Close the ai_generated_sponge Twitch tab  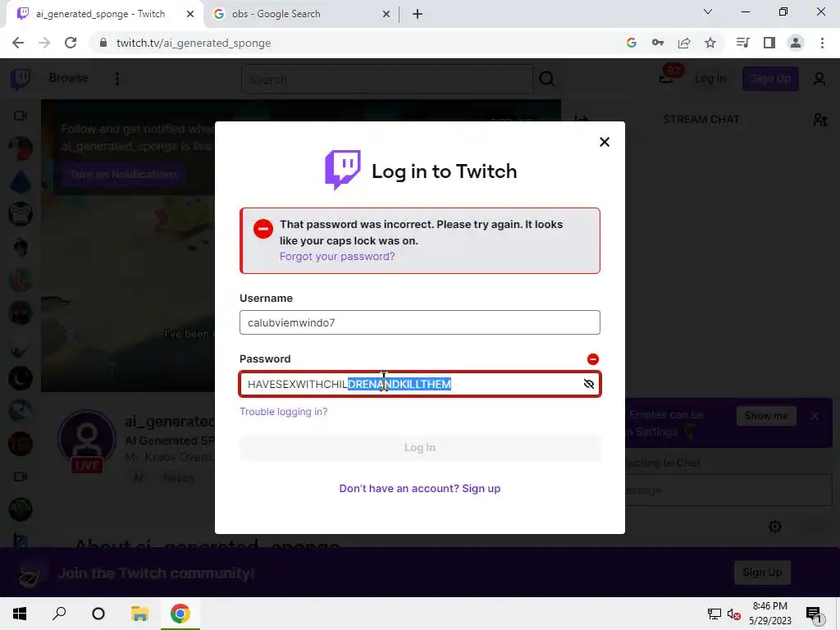coord(190,14)
